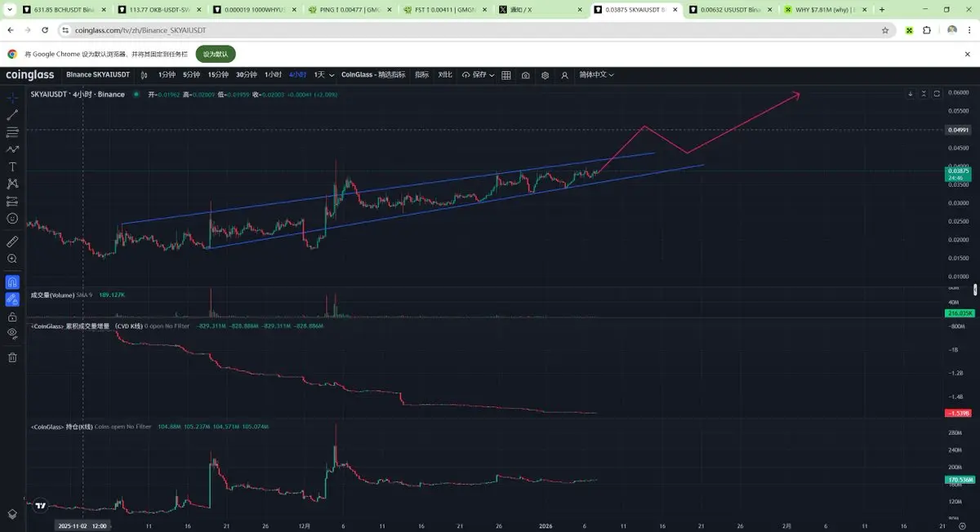Screen dimensions: 980x532
Task: Activate the zoom-in magnifier tool
Action: click(x=12, y=259)
